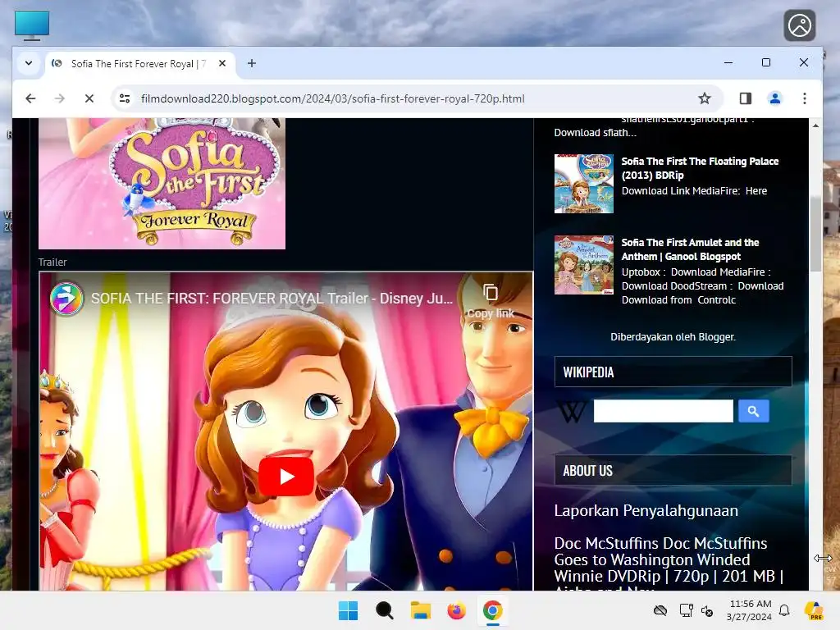The height and width of the screenshot is (630, 840).
Task: Open the network status tray icon
Action: [x=687, y=610]
